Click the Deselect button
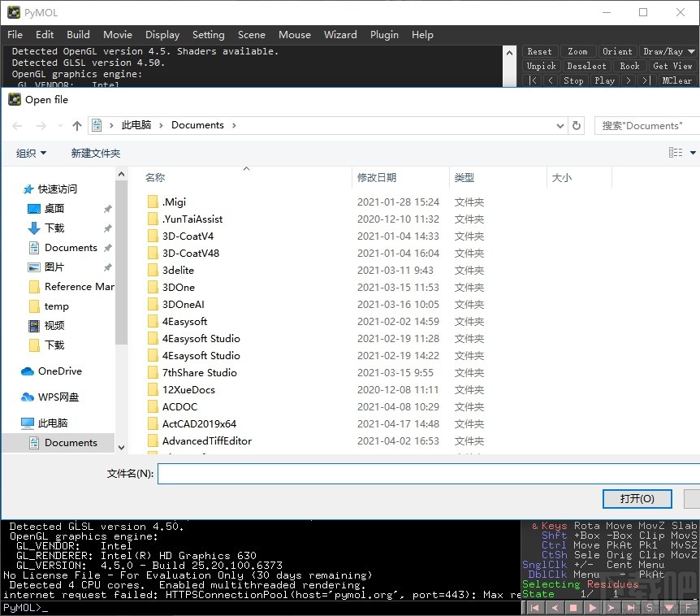The image size is (700, 616). pyautogui.click(x=586, y=66)
